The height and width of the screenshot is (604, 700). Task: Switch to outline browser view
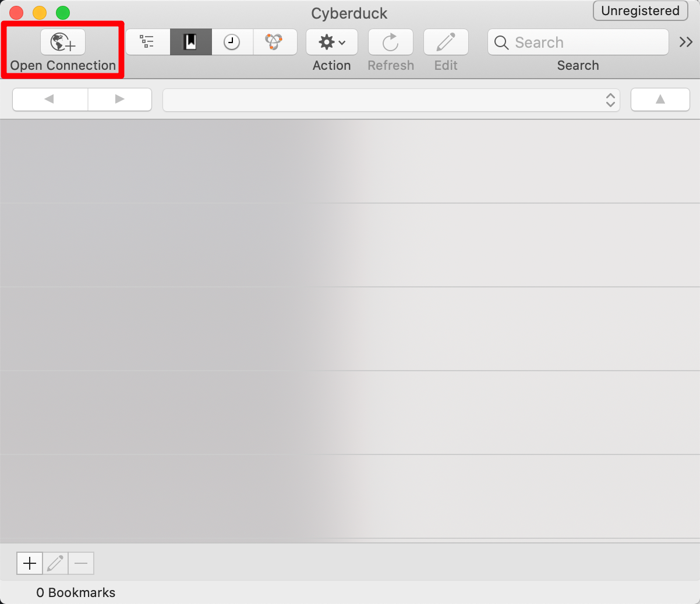pos(148,42)
